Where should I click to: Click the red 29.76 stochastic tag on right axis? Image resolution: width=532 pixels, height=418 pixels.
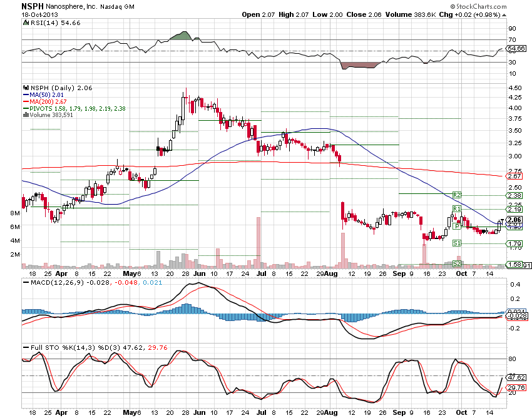click(516, 387)
